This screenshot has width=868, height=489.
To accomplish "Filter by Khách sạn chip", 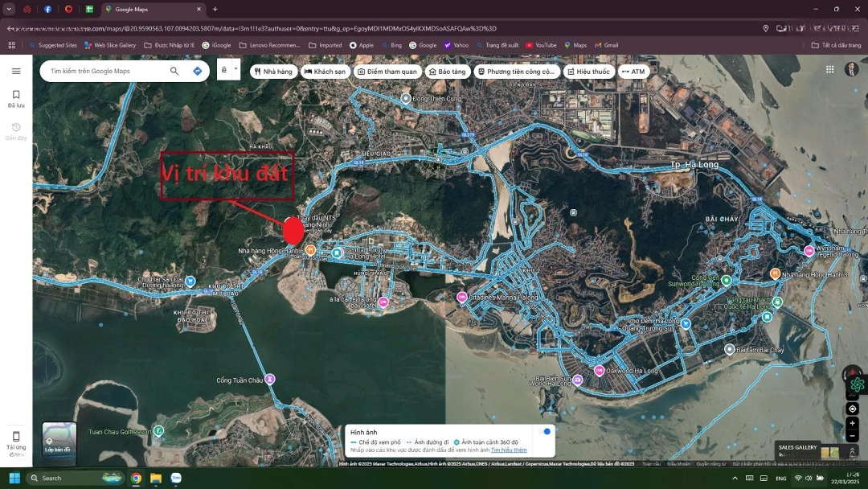I will tap(325, 72).
